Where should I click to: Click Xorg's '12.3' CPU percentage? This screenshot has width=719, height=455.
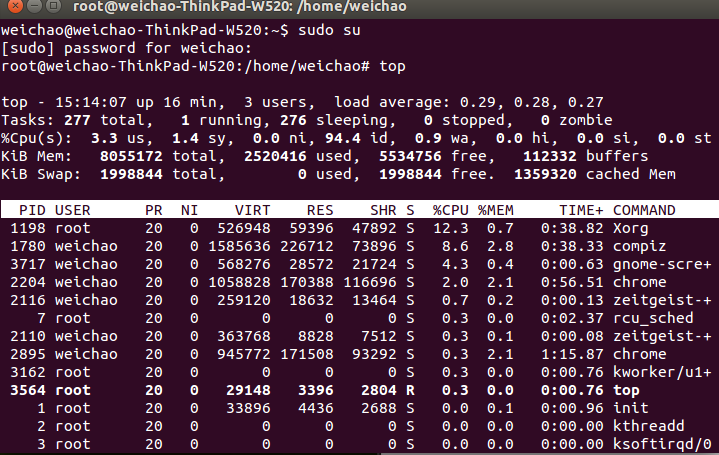(451, 228)
